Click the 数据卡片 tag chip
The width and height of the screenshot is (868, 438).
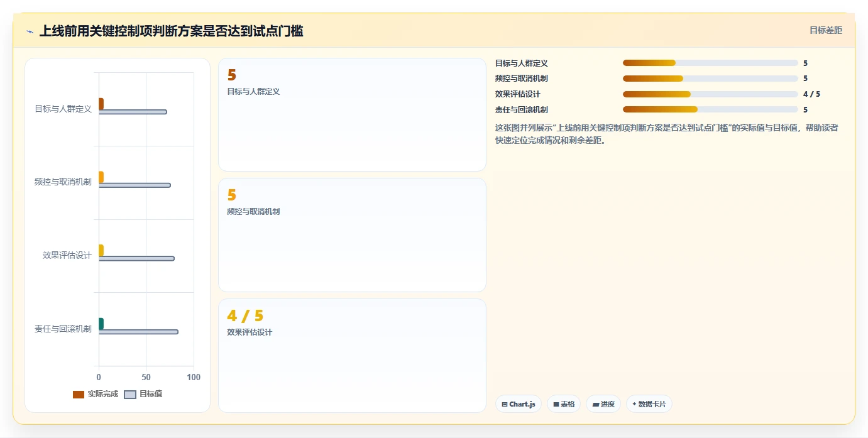click(649, 404)
